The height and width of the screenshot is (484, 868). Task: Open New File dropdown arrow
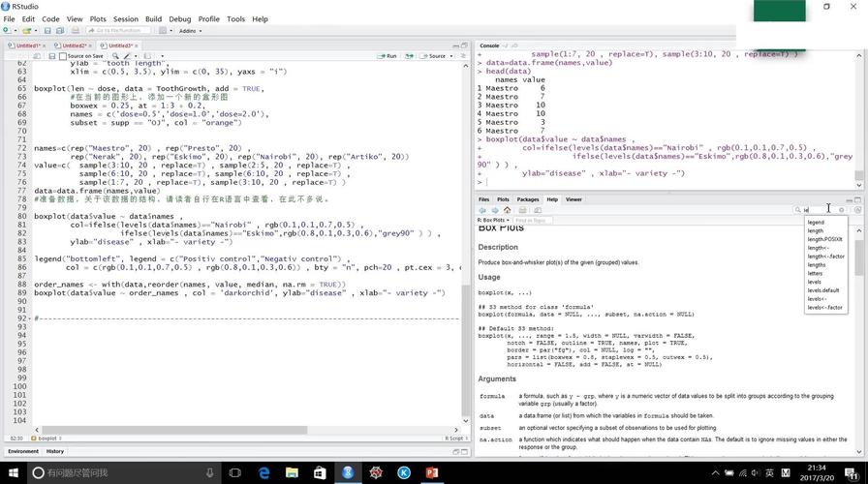(15, 31)
